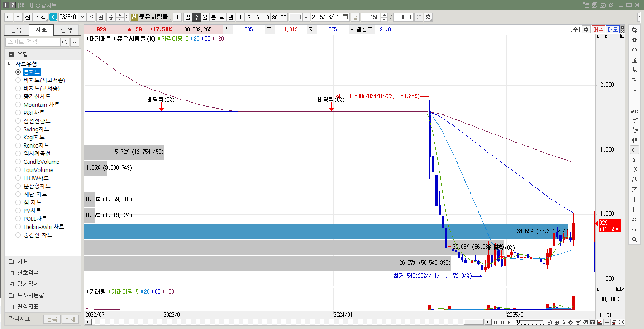Switch to the 전략 tab
Image resolution: width=644 pixels, height=329 pixels.
66,30
